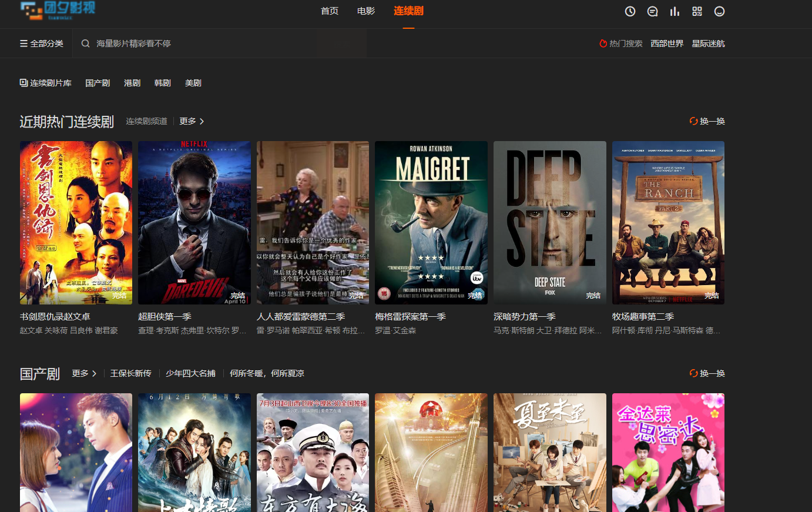812x512 pixels.
Task: Refresh hot series with 换一换
Action: tap(707, 121)
